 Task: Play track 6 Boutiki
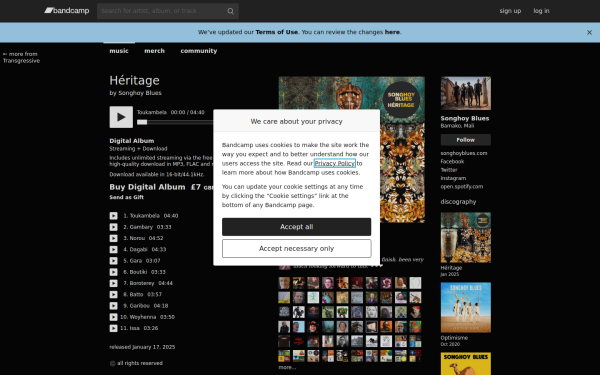pos(113,272)
